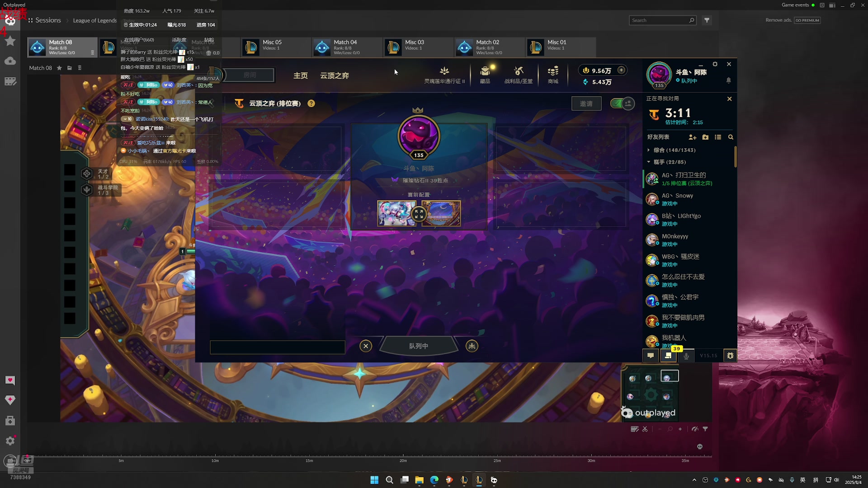
Task: Select the Misc 03 session tab
Action: point(418,47)
